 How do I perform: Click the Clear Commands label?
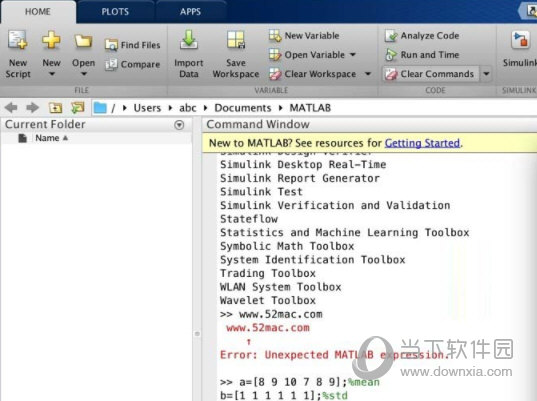(x=437, y=74)
